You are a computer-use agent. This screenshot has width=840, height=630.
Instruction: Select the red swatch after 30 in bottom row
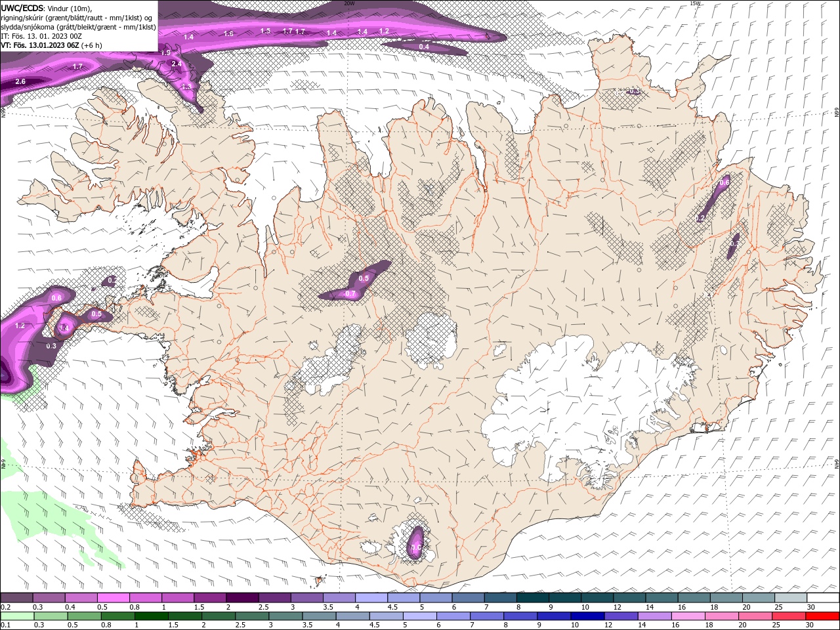(822, 616)
